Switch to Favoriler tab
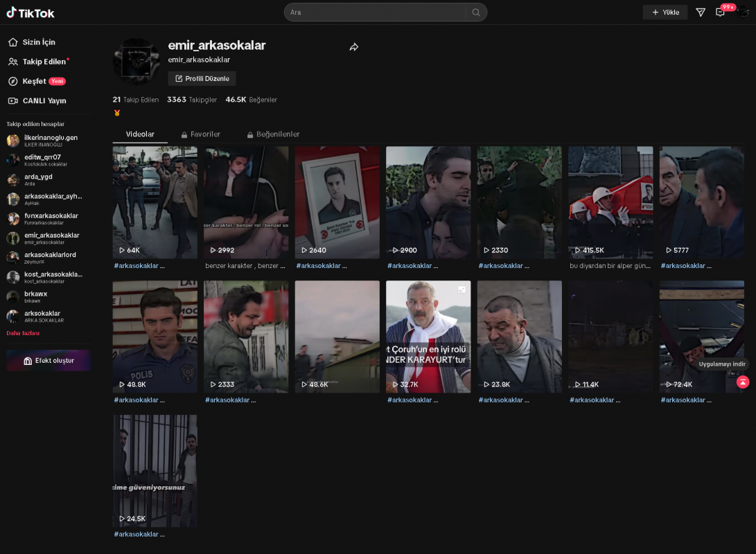Screen dimensions: 756x554 click(200, 134)
